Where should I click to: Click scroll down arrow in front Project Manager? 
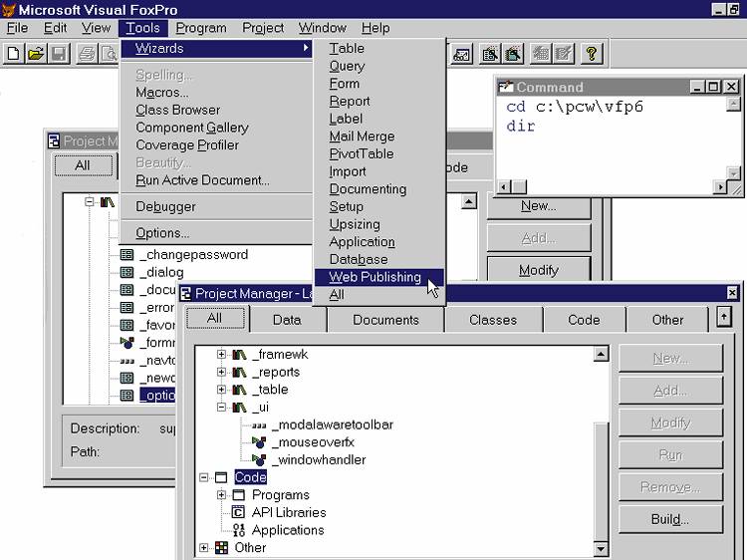(x=602, y=549)
